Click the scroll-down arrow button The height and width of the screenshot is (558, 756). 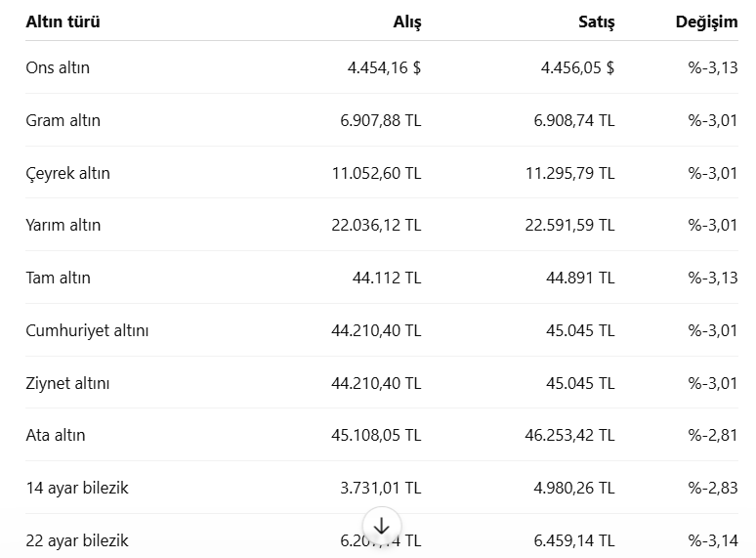(x=382, y=526)
